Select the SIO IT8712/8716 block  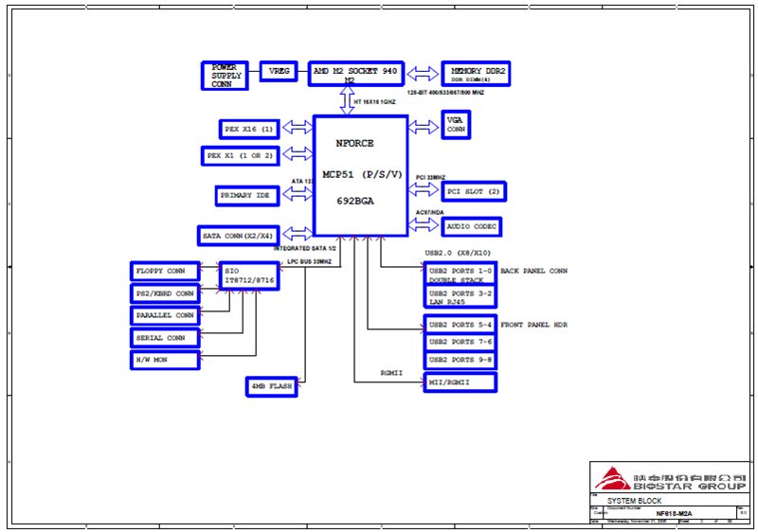click(249, 276)
